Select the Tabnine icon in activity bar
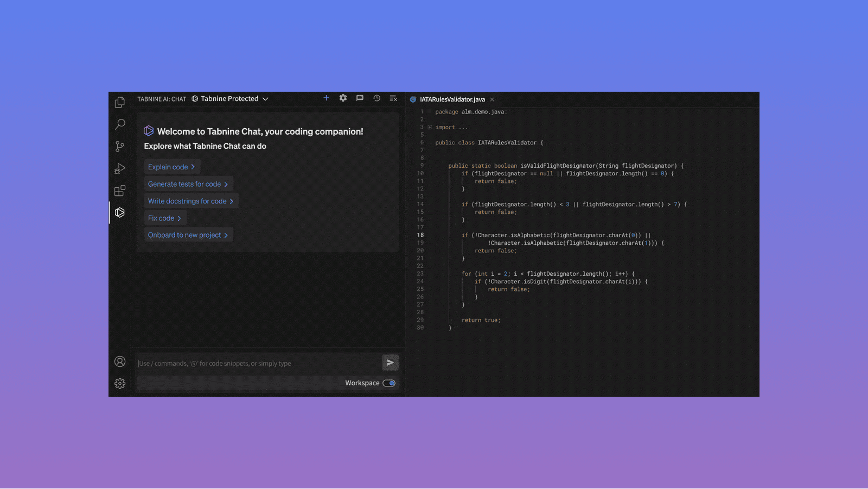868x489 pixels. (x=120, y=213)
